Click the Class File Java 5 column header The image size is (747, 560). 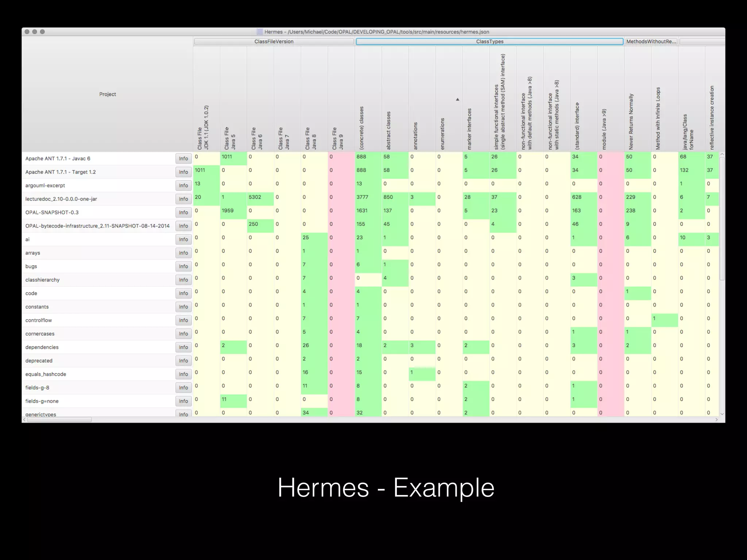click(x=233, y=98)
